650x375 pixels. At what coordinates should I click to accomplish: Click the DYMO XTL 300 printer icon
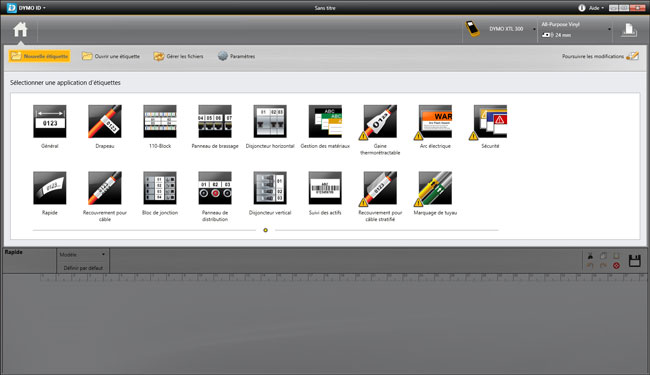click(x=472, y=29)
